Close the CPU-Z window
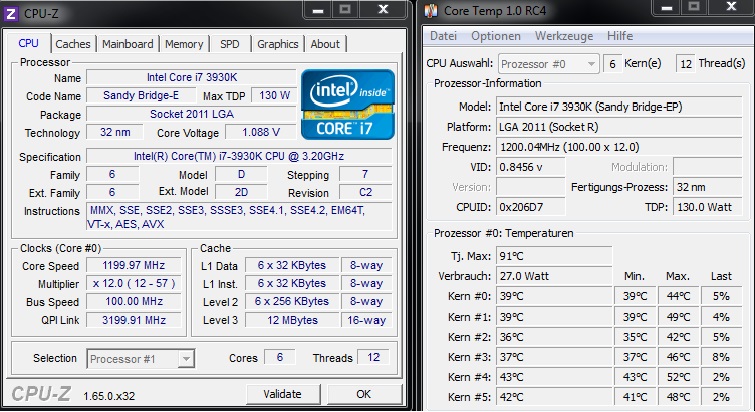Screen dimensions: 755x412 (383, 9)
